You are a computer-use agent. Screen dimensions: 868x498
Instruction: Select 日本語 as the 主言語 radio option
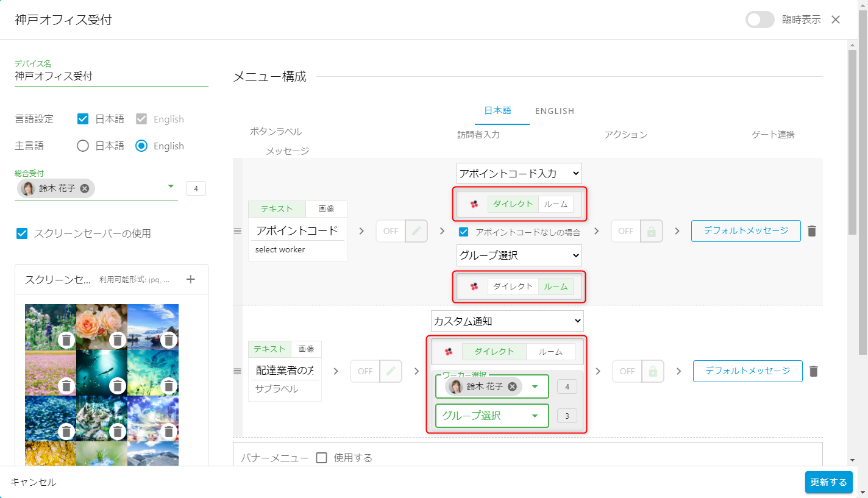point(83,146)
